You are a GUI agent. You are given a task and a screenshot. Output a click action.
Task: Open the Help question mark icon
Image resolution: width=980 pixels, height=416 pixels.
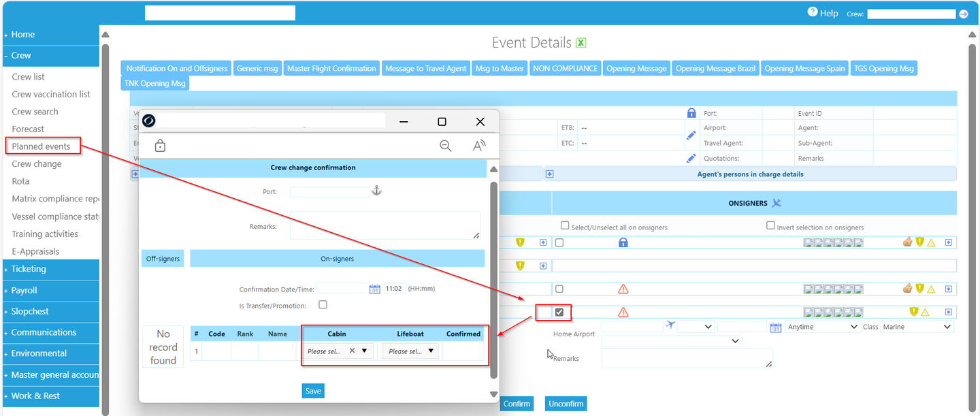812,12
